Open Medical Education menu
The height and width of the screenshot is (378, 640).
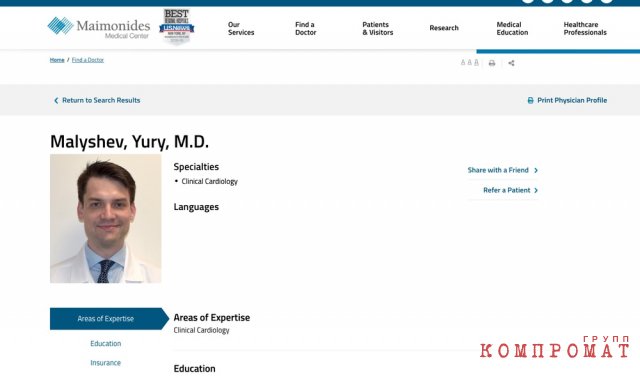coord(512,28)
